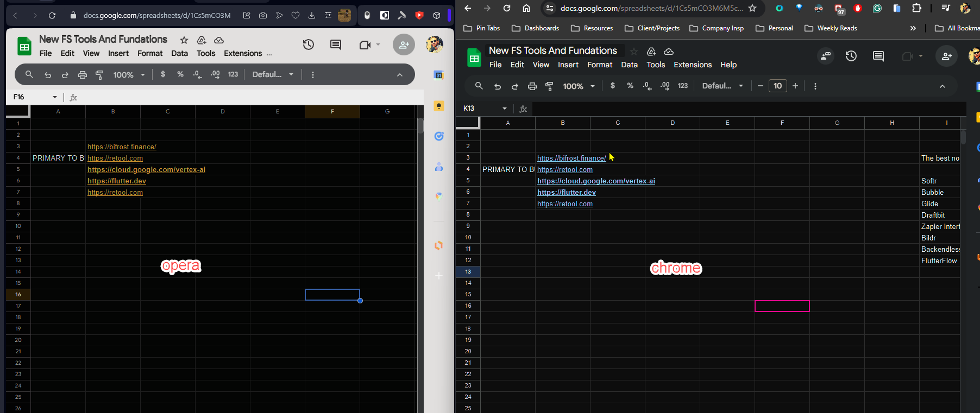Open the three-dot More toolbar options in Opera Sheets
The width and height of the screenshot is (980, 413).
click(x=313, y=75)
